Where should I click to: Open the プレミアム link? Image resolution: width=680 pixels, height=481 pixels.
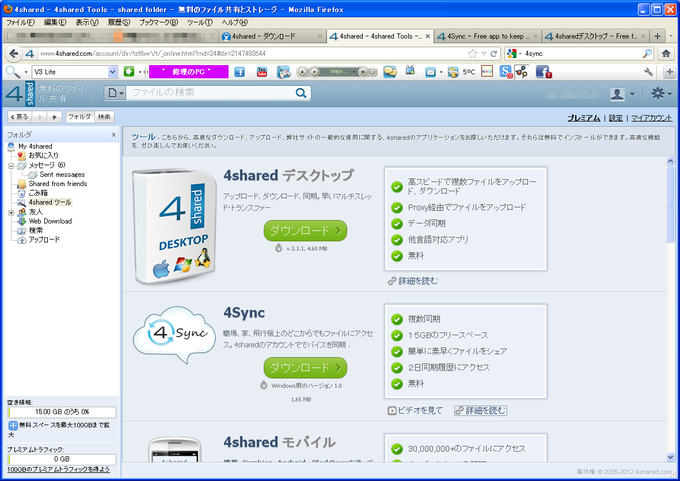click(x=584, y=118)
